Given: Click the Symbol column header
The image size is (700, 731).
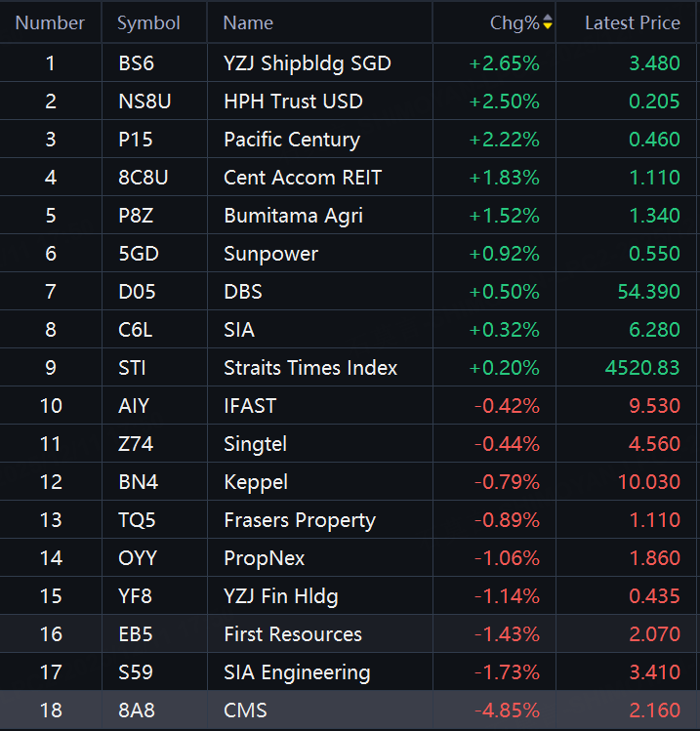Looking at the screenshot, I should [148, 22].
